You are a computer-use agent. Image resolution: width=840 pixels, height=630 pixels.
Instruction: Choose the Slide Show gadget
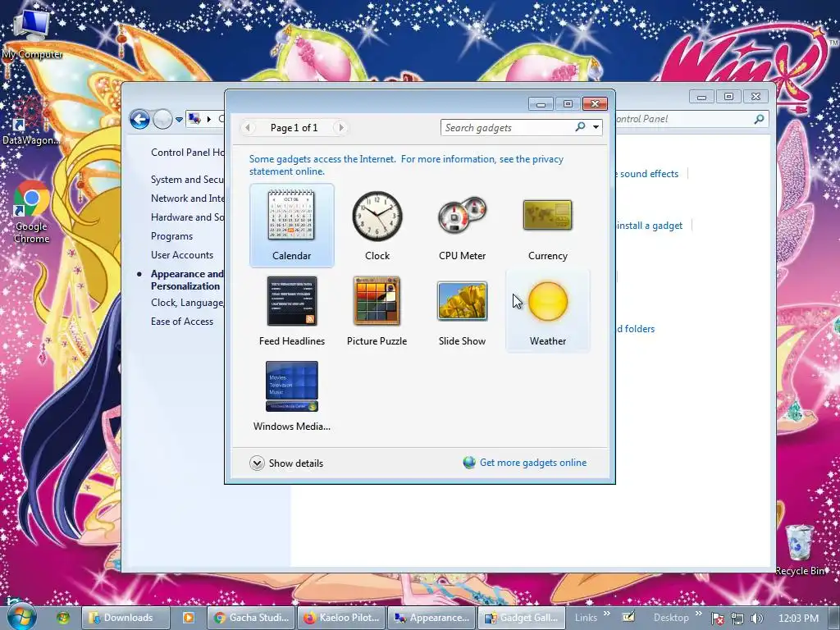[x=463, y=311]
